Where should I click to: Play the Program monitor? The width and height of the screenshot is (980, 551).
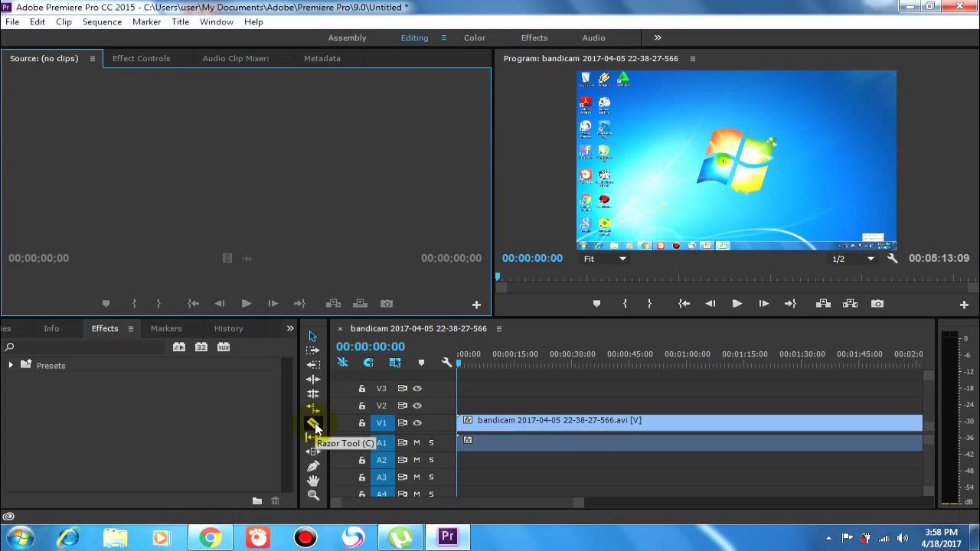[737, 304]
